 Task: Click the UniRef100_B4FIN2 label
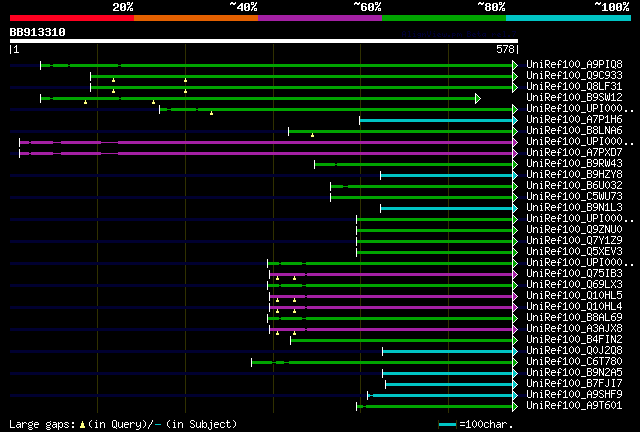(574, 340)
